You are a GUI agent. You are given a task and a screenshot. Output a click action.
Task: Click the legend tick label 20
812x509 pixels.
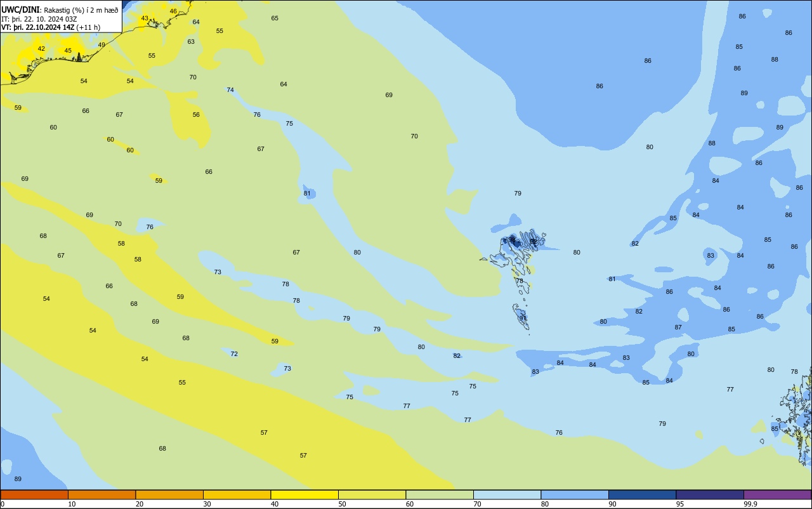point(139,504)
